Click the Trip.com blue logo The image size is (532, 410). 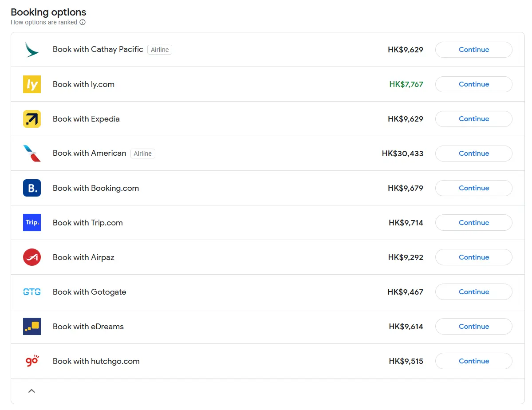[x=32, y=223]
